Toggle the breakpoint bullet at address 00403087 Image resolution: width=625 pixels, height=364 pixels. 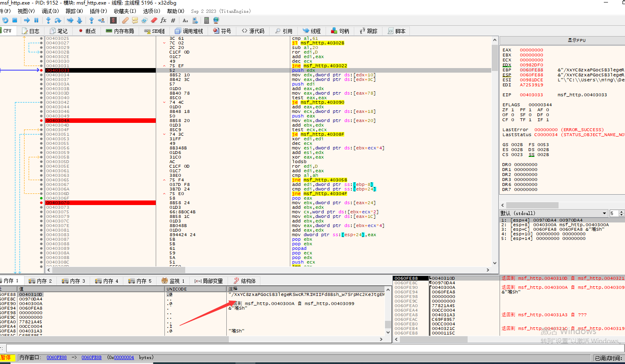coord(41,239)
